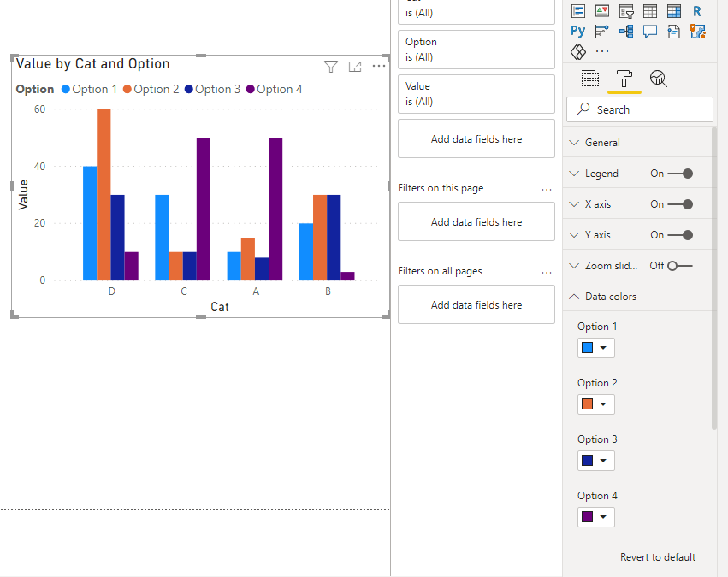Viewport: 728px width, 577px height.
Task: Insert an ArcGIS map visual
Action: pos(698,31)
